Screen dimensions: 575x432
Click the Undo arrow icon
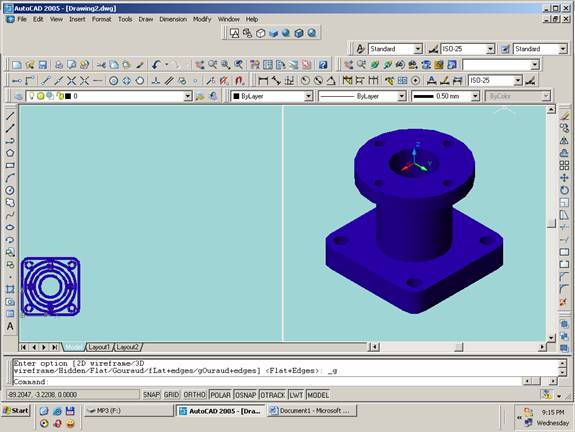[x=156, y=65]
